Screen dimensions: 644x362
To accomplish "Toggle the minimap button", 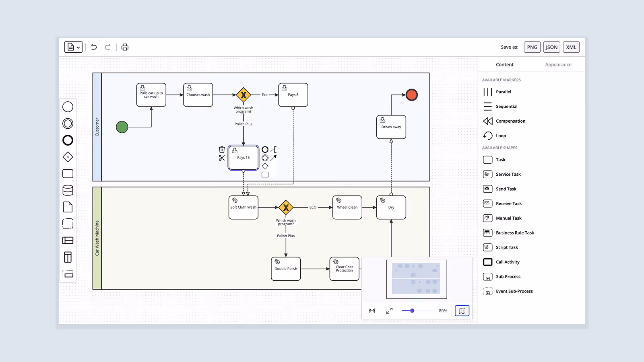I will click(462, 311).
